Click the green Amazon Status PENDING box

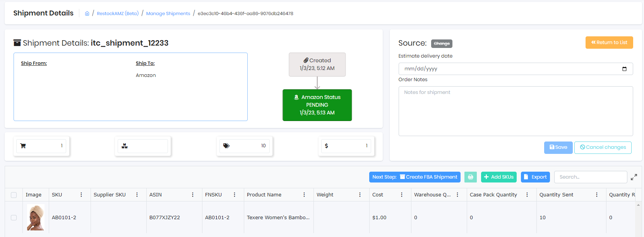coord(317,105)
